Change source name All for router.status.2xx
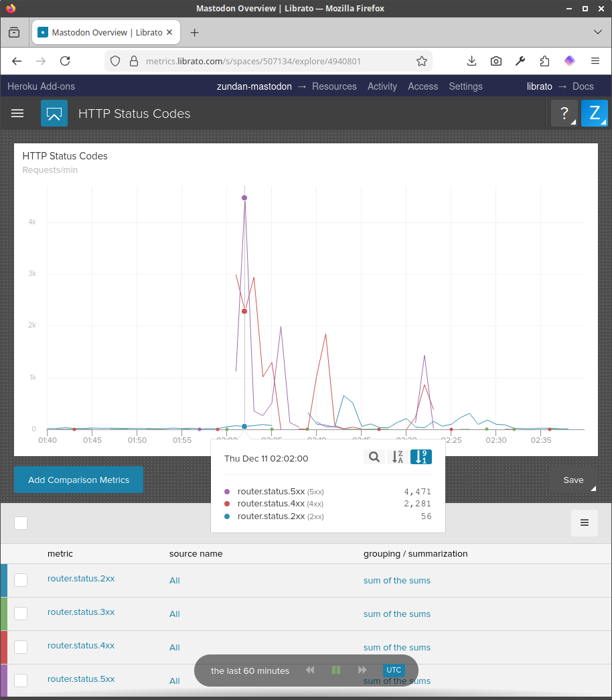This screenshot has height=700, width=612. 175,580
